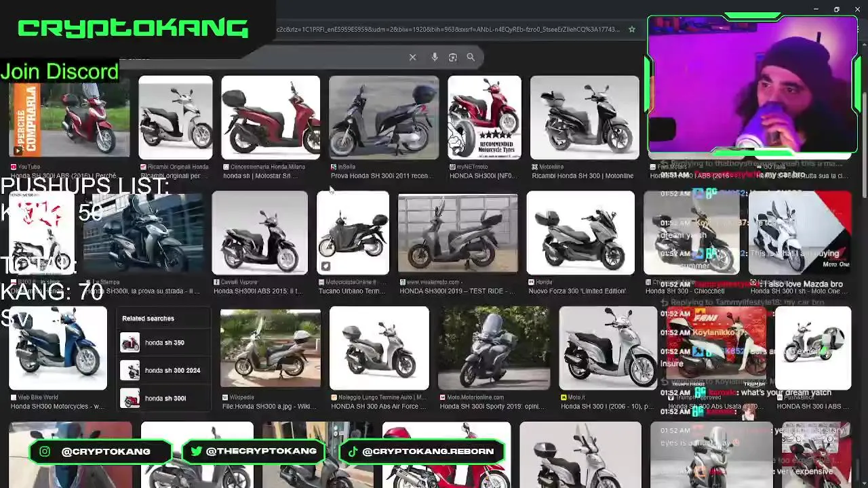Select related search honda sh 350
The image size is (868, 488).
163,343
